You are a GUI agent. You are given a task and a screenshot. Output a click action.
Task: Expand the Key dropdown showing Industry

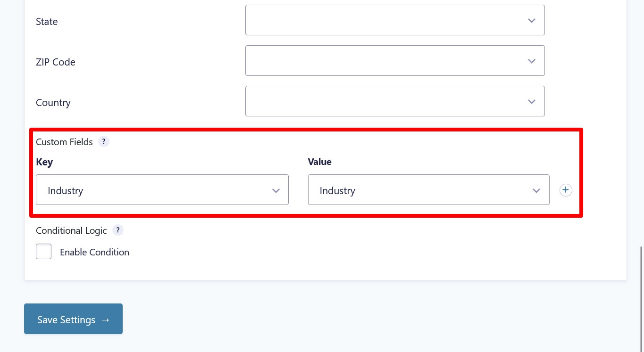pyautogui.click(x=162, y=189)
